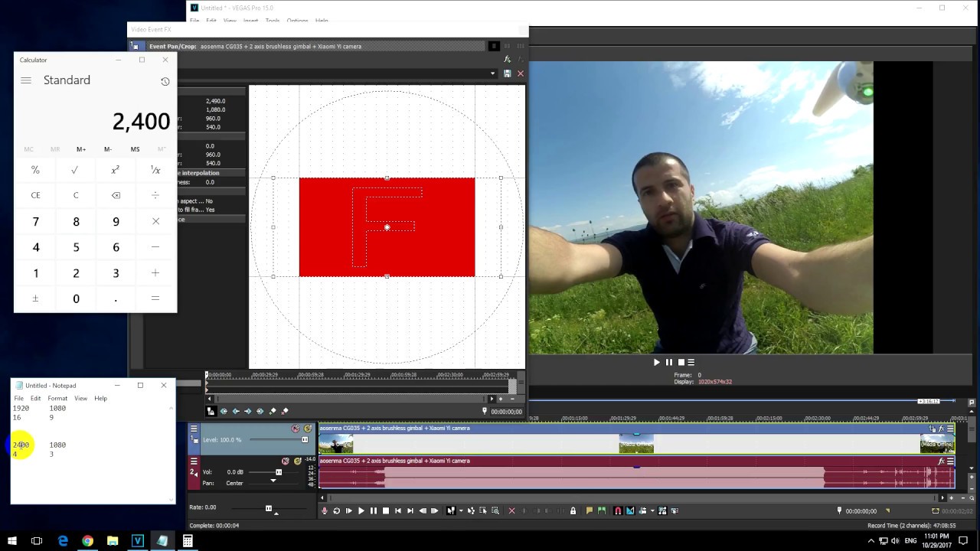Toggle Enable Snapping magnet icon

coord(618,510)
